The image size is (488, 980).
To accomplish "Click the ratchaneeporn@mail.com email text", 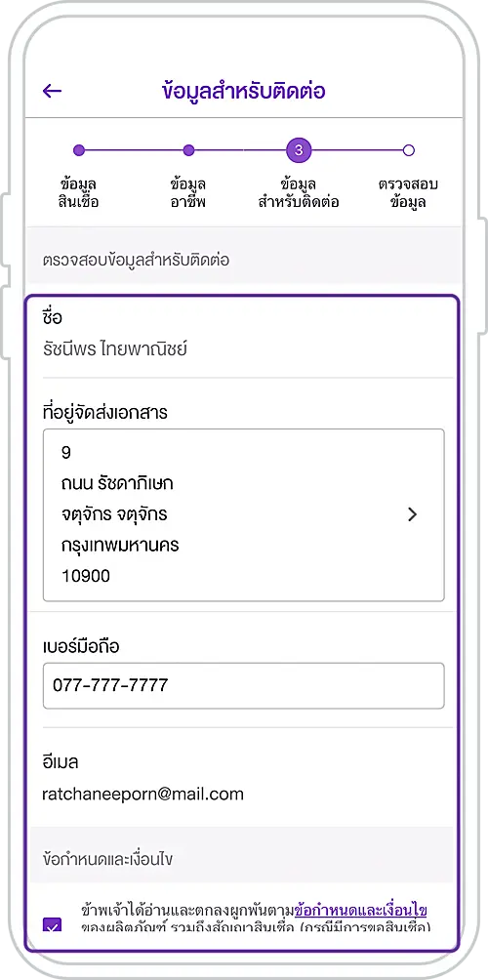I will (143, 794).
